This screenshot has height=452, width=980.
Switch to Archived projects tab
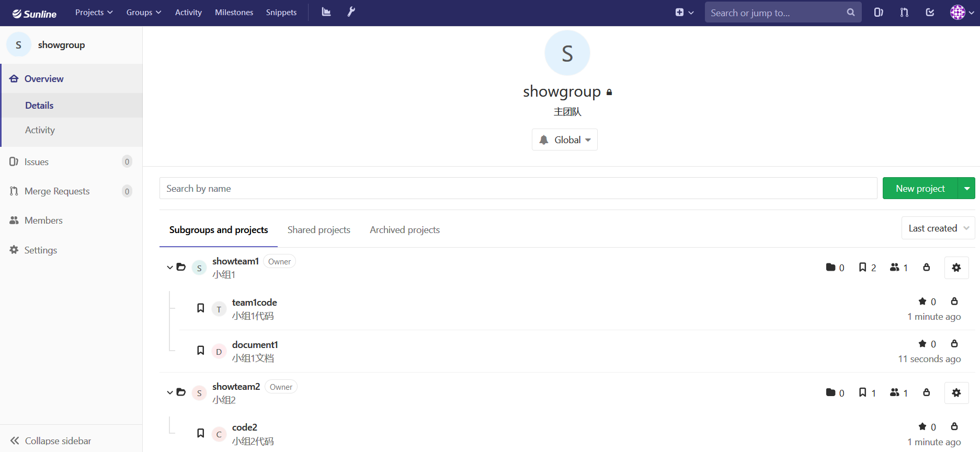click(x=405, y=230)
